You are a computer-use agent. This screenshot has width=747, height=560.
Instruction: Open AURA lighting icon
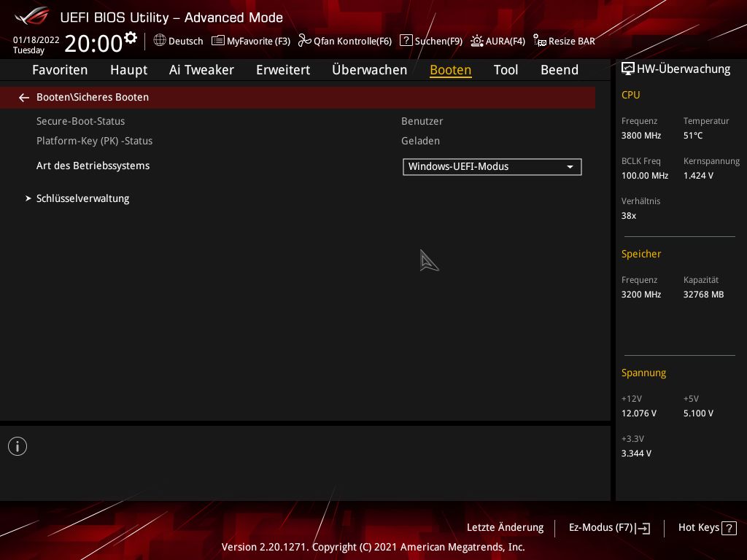tap(477, 41)
